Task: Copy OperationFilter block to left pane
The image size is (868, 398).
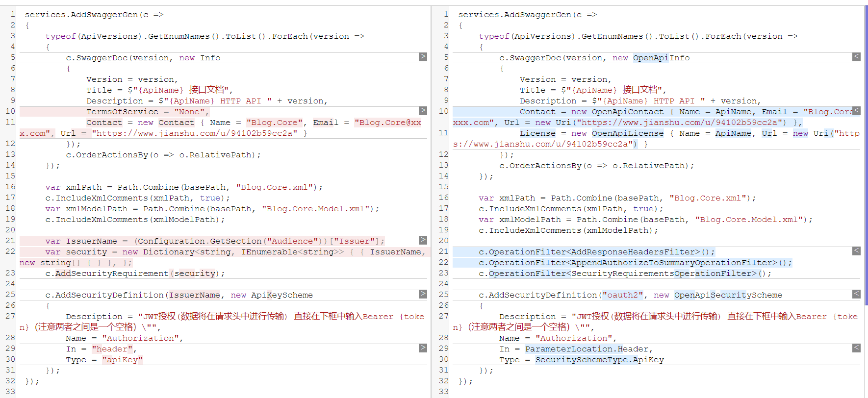Action: [x=856, y=251]
